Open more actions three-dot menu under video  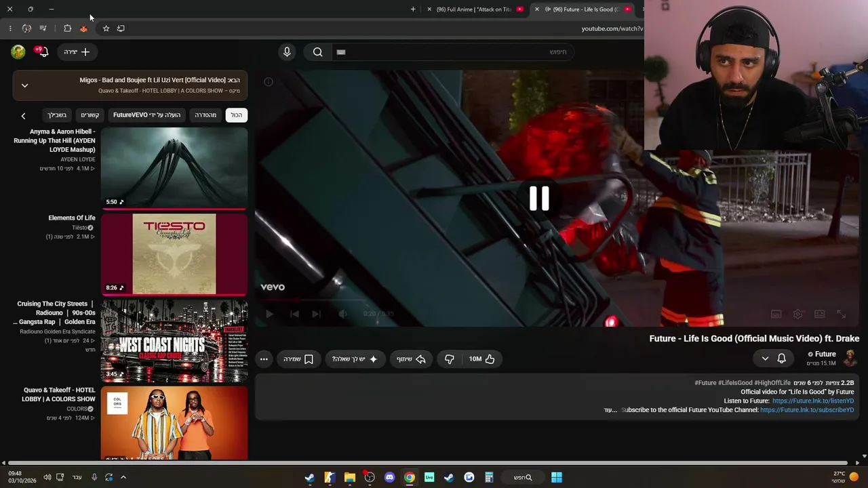pos(264,359)
